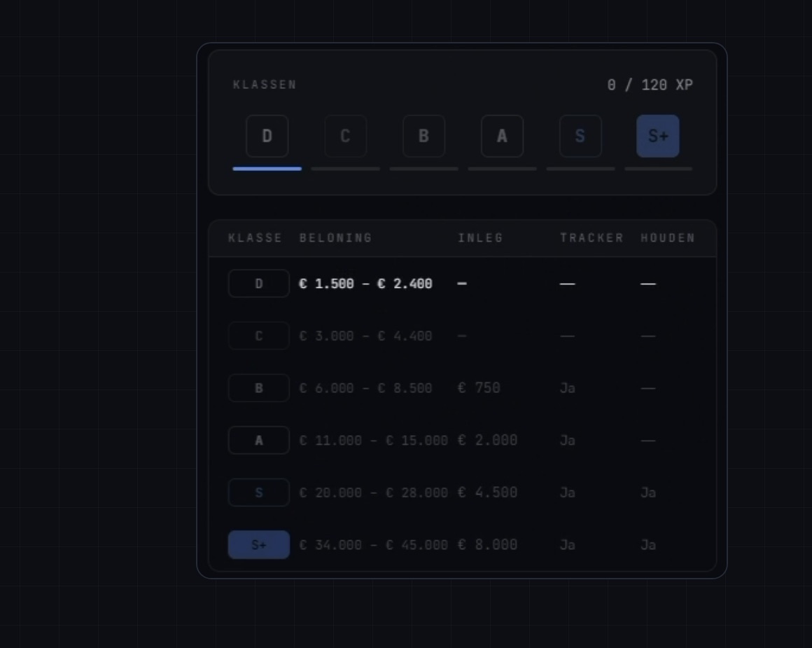Image resolution: width=812 pixels, height=648 pixels.
Task: Click reward '€ 3.000 – € 4.400'
Action: (365, 336)
